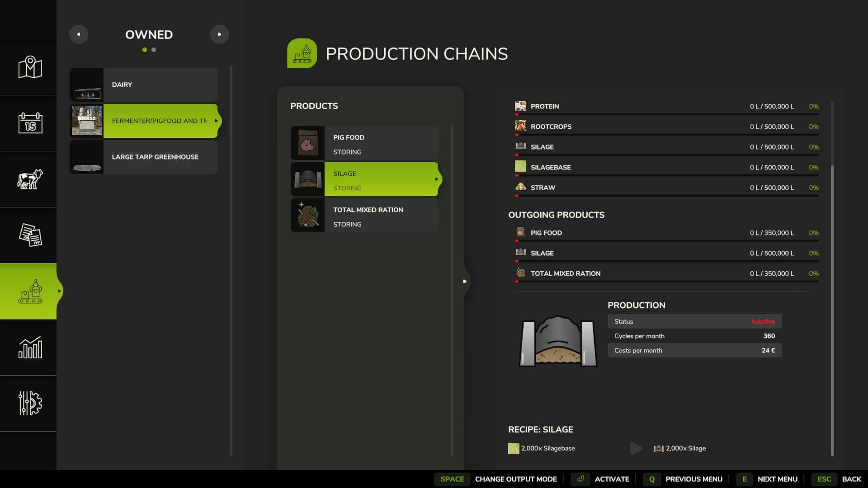Go to next category with right arrow
This screenshot has width=868, height=488.
(x=219, y=34)
